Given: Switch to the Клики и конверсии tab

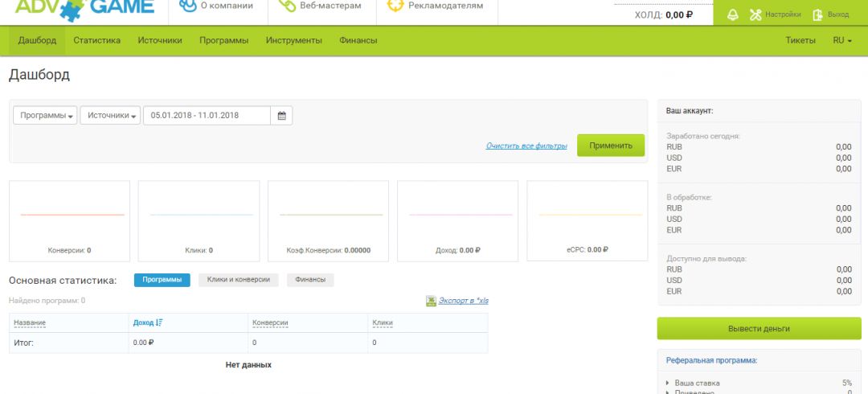Looking at the screenshot, I should pyautogui.click(x=239, y=280).
